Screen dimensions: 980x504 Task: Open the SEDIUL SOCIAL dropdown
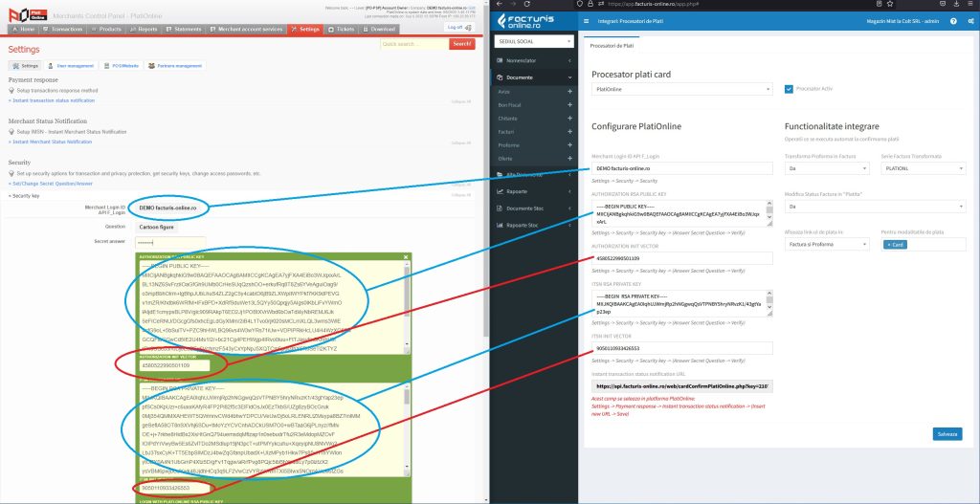tap(534, 41)
